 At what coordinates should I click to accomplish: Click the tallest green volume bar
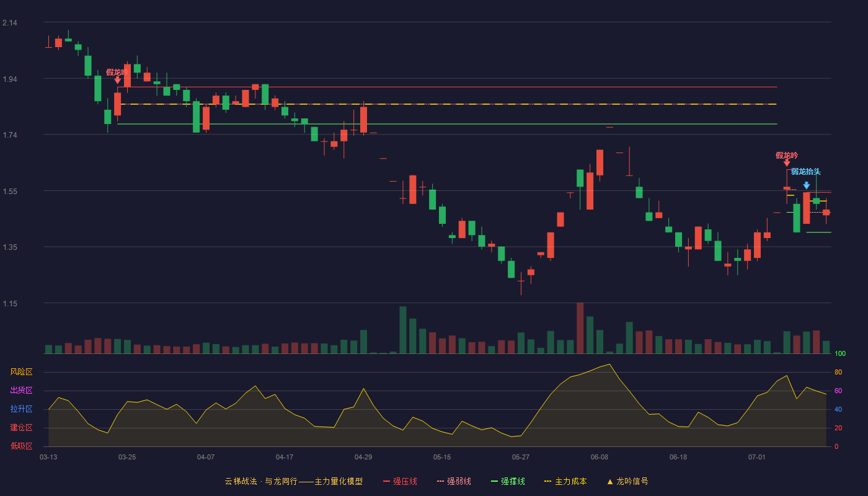pyautogui.click(x=403, y=330)
